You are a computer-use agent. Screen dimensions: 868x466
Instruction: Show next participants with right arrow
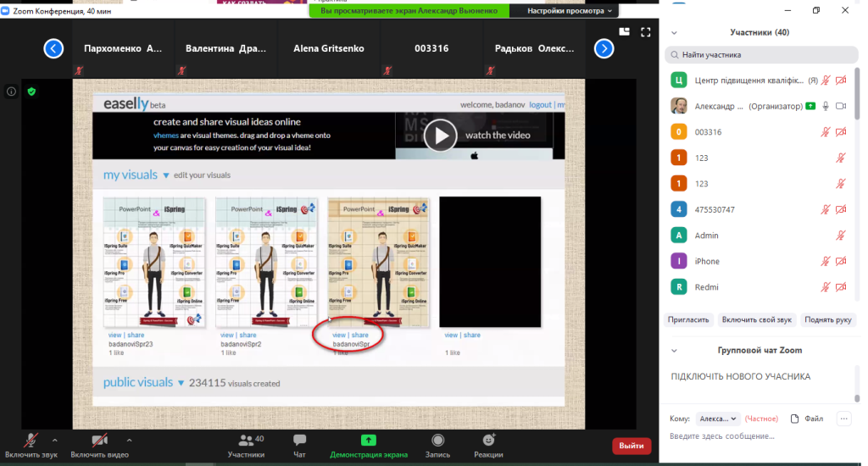[604, 48]
